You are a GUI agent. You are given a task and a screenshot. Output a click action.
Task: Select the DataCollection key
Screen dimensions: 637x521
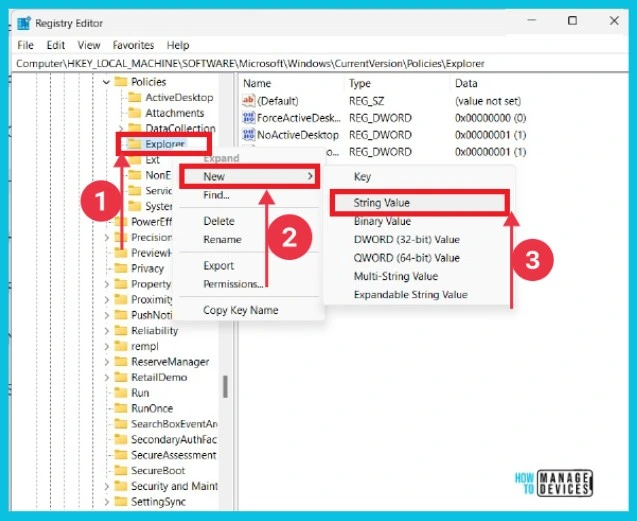click(180, 128)
